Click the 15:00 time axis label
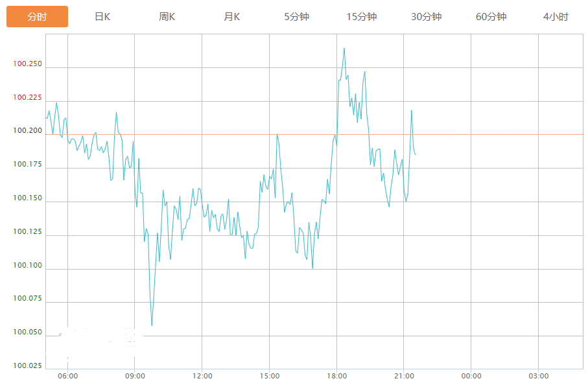Viewport: 588px width, 383px height. click(270, 376)
